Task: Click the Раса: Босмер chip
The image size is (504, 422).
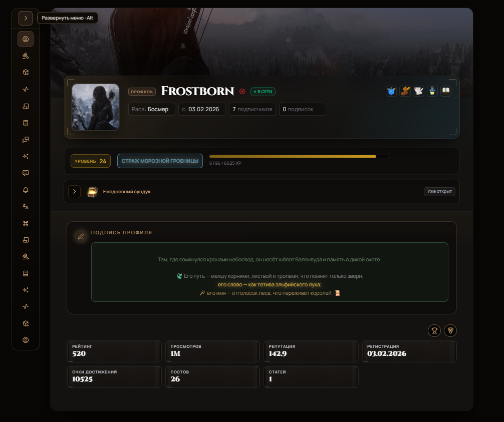Action: tap(151, 109)
